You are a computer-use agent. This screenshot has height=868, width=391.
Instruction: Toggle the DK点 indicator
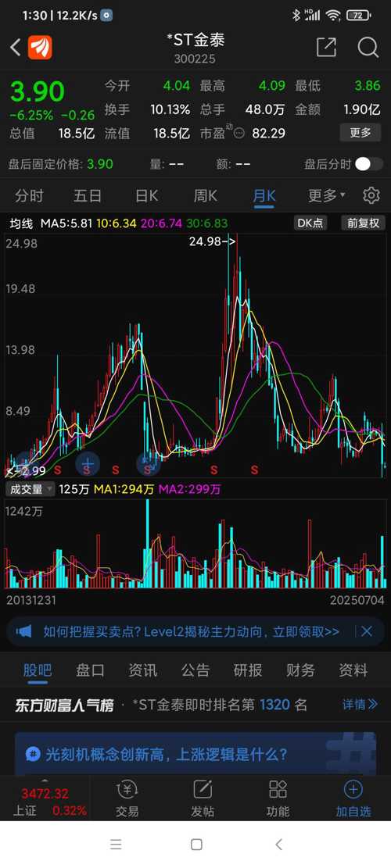(310, 223)
